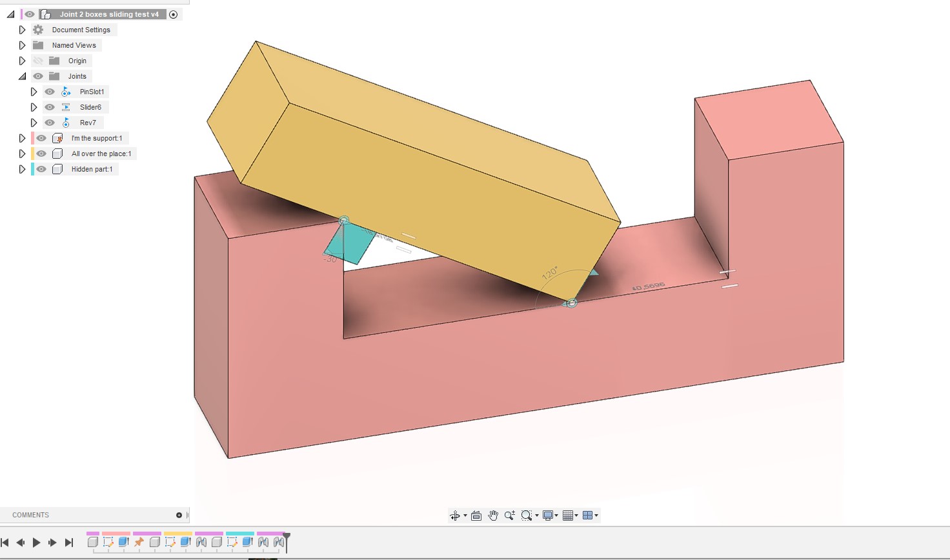Jump to the timeline beginning
Viewport: 950px width, 560px height.
click(5, 543)
